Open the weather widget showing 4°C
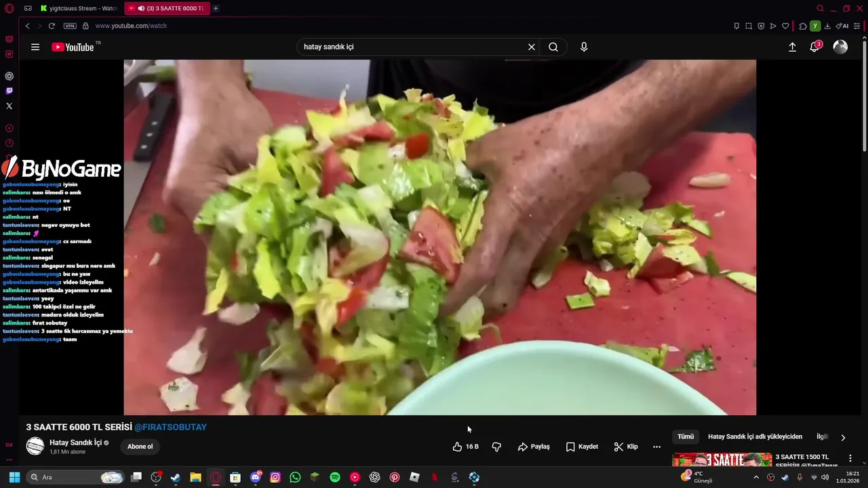Image resolution: width=868 pixels, height=488 pixels. [696, 477]
